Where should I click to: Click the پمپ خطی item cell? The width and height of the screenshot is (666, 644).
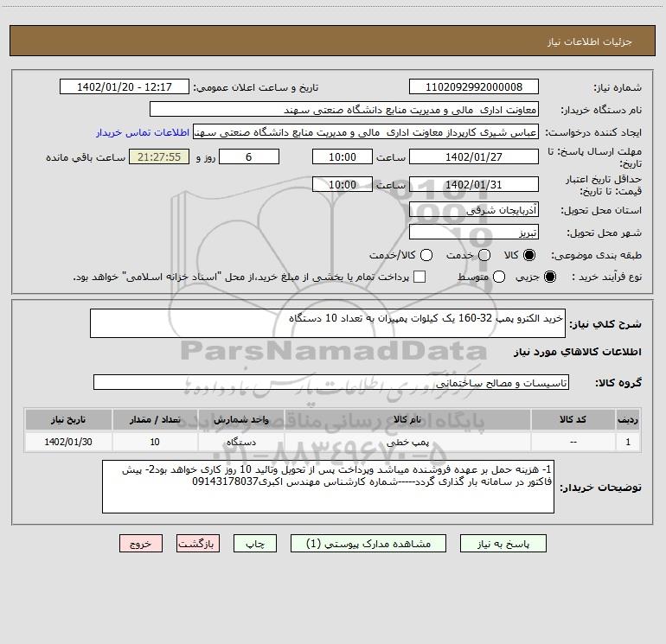click(407, 442)
